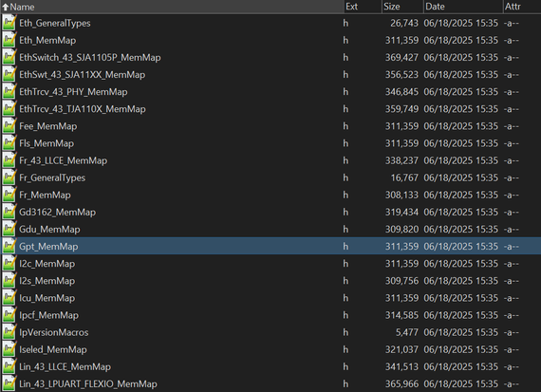Click the I2c_MemMap file icon
This screenshot has height=392, width=541.
[x=9, y=264]
